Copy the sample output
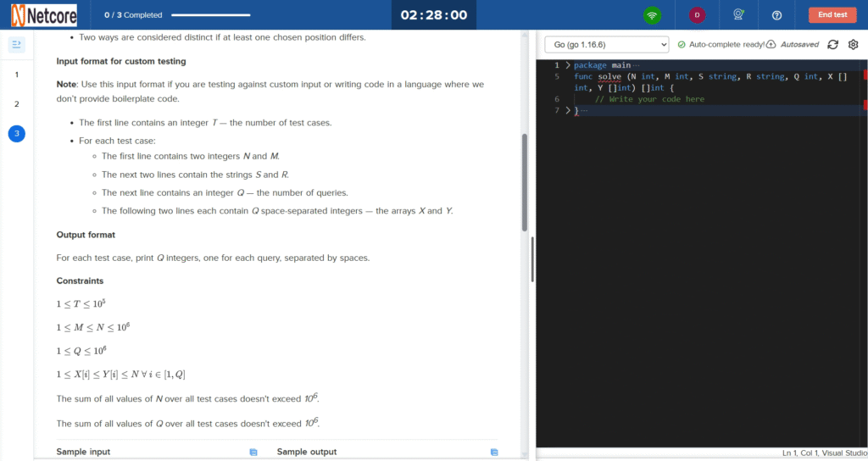 tap(494, 453)
